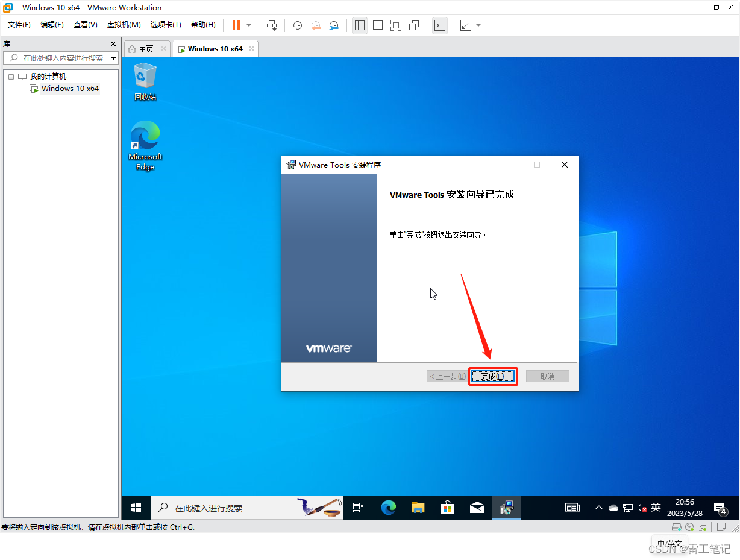Image resolution: width=740 pixels, height=560 pixels.
Task: Launch Edge from the guest taskbar
Action: click(x=388, y=508)
